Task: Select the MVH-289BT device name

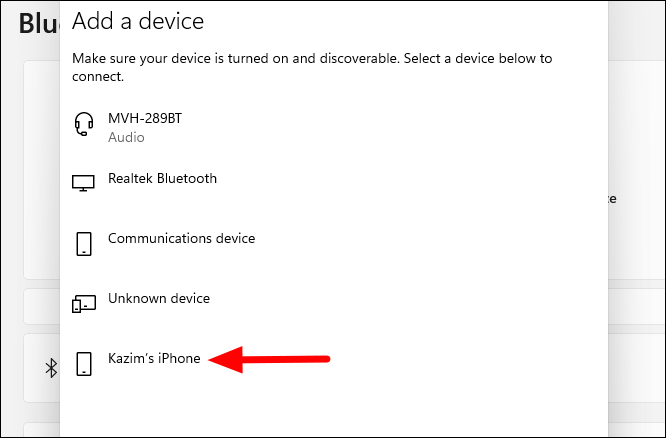Action: pos(145,118)
